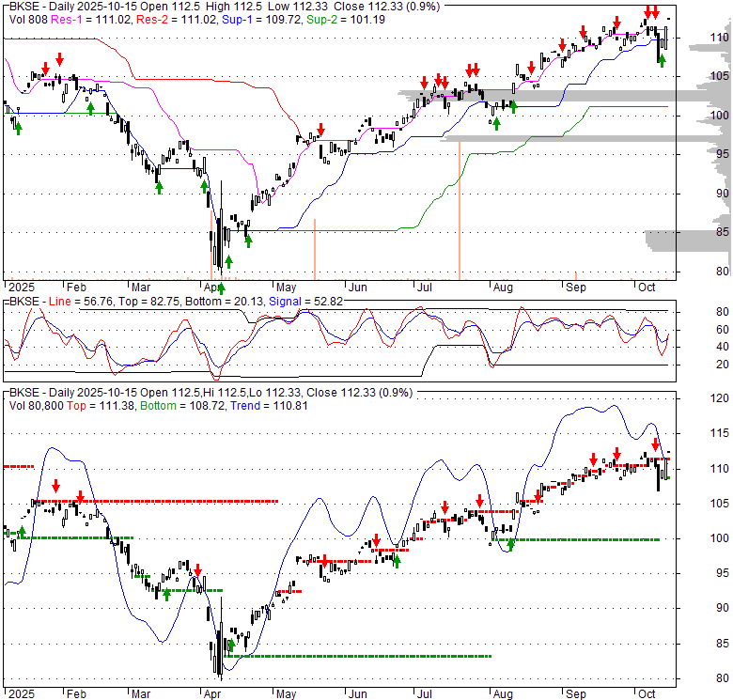The height and width of the screenshot is (700, 733).
Task: Click the green up arrow in April on bottom chart
Action: point(230,646)
